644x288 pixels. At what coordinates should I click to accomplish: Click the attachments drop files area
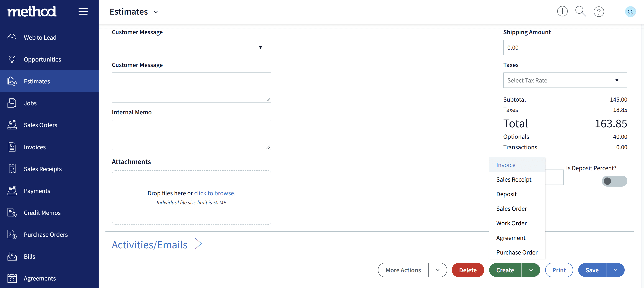coord(191,198)
